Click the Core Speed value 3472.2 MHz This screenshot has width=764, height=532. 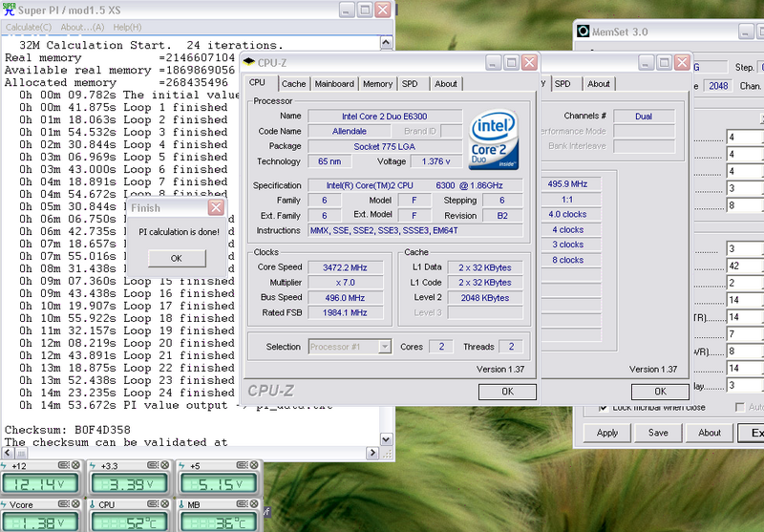(x=345, y=267)
